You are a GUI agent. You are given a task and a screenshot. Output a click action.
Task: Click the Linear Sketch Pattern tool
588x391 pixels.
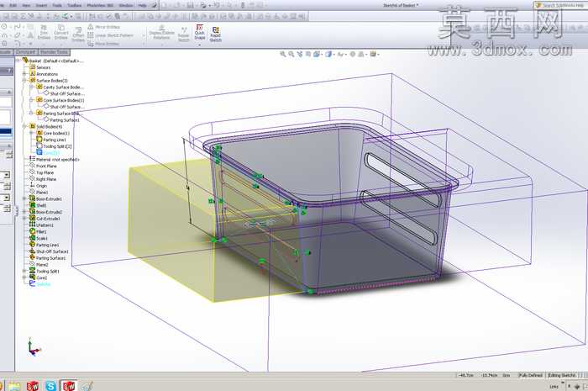(111, 35)
